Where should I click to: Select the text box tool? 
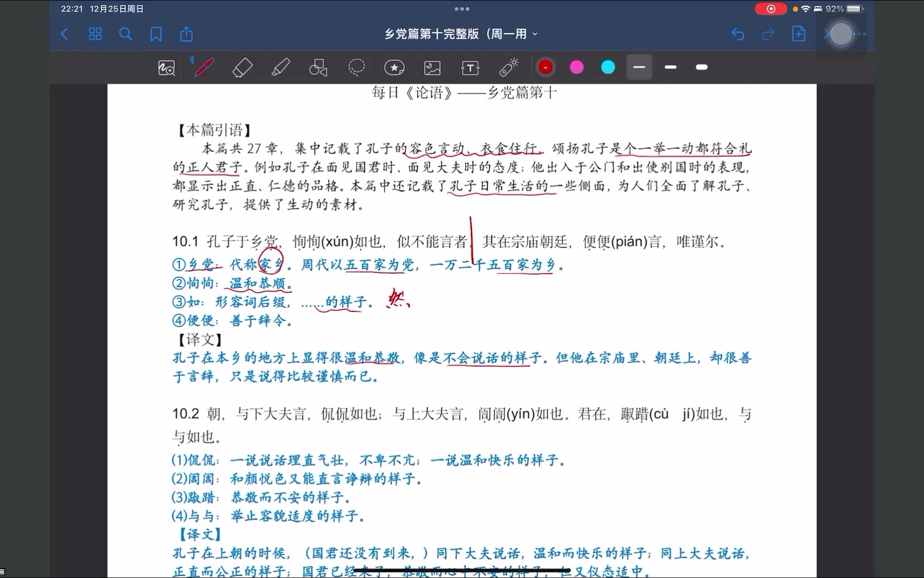[470, 68]
